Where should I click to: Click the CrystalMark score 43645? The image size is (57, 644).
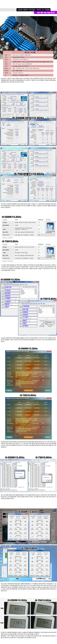pyautogui.click(x=26, y=315)
